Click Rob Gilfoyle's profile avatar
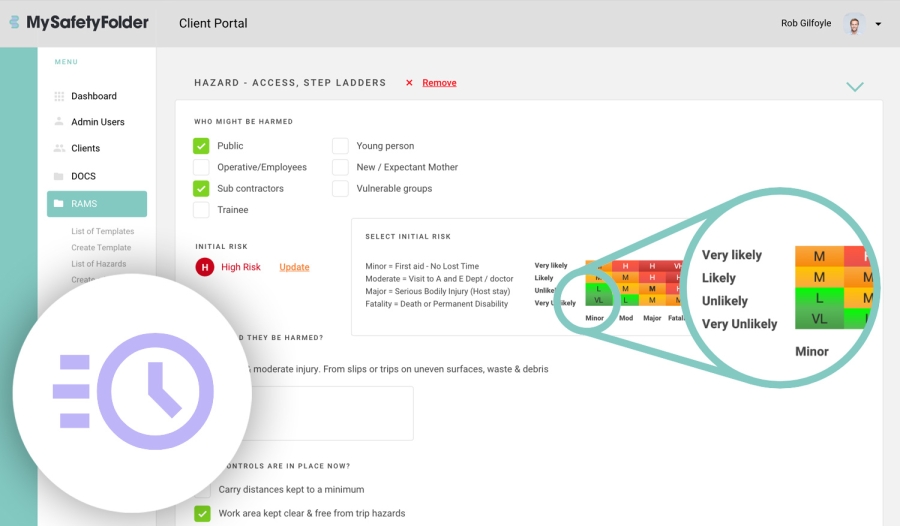900x526 pixels. pos(853,23)
